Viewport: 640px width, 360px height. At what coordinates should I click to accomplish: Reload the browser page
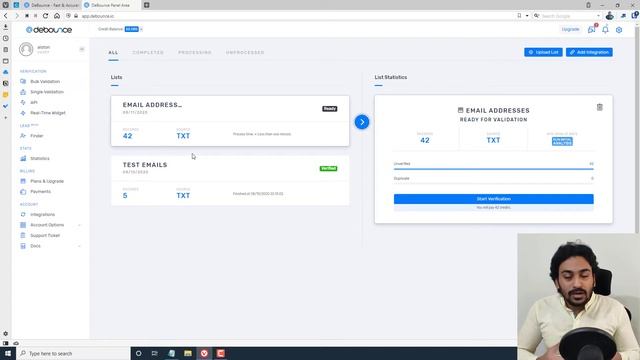click(45, 16)
